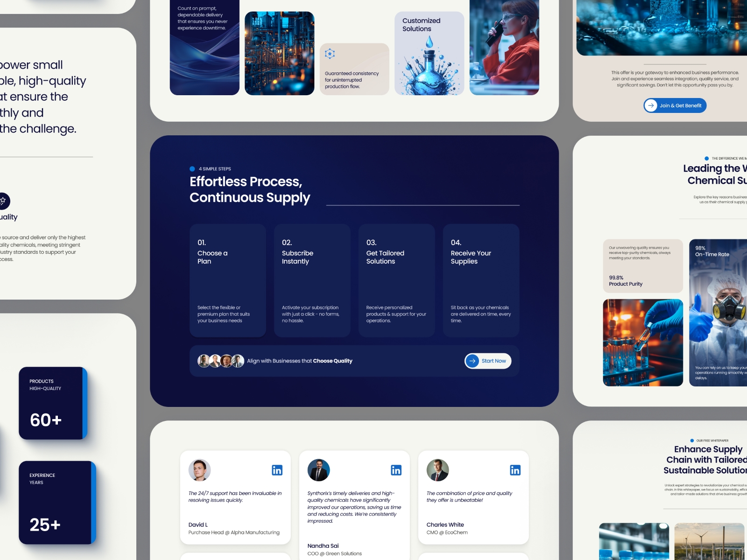Click the 60+ high-quality products stat card
This screenshot has width=747, height=560.
click(52, 403)
